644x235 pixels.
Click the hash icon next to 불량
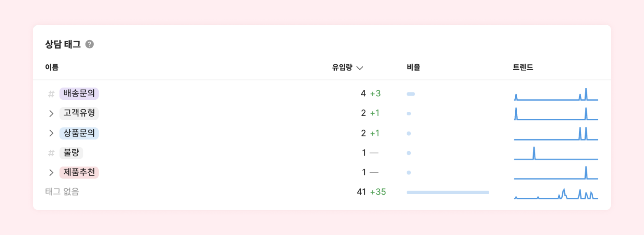[51, 153]
